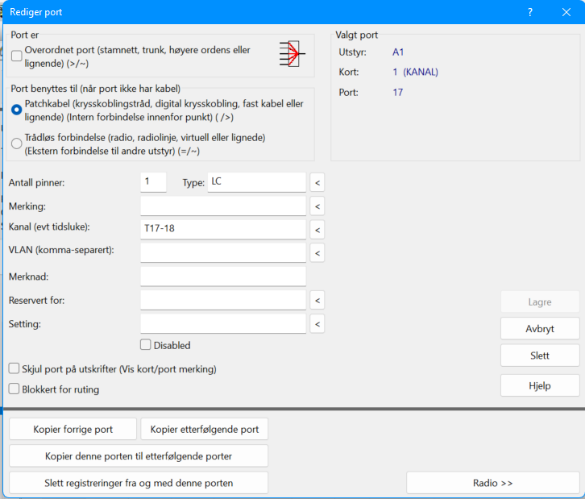Click the Slett button

click(539, 356)
